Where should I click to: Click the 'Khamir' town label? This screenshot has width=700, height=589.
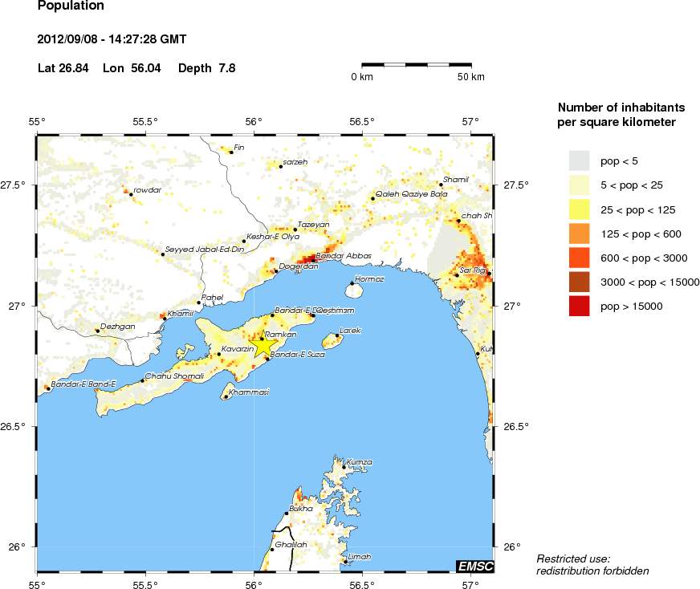tap(181, 313)
